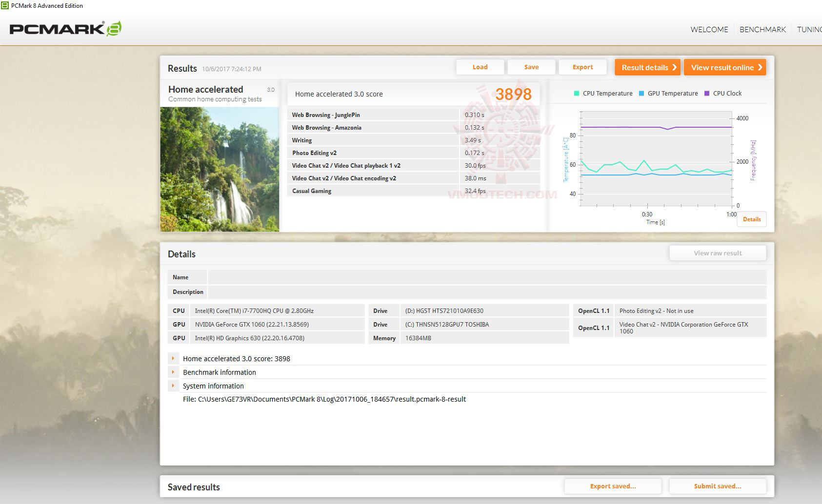Select the Writing test row
Image resolution: width=822 pixels, height=504 pixels.
[x=414, y=140]
